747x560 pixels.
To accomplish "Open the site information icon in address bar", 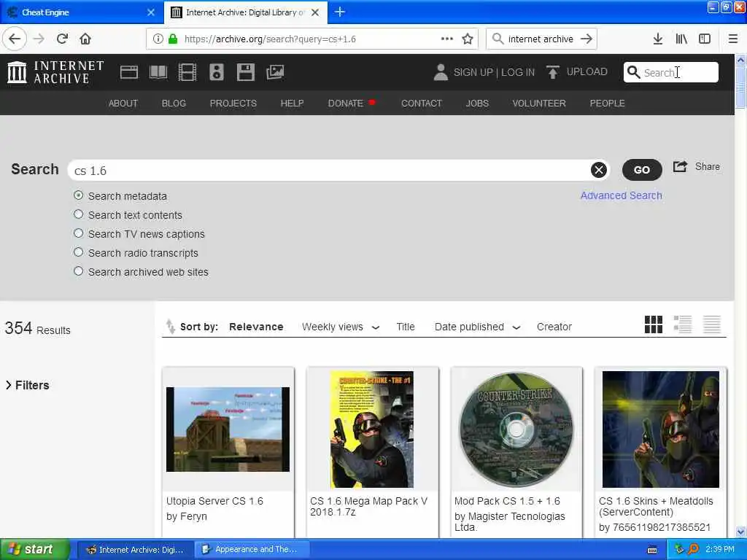I will tap(158, 39).
